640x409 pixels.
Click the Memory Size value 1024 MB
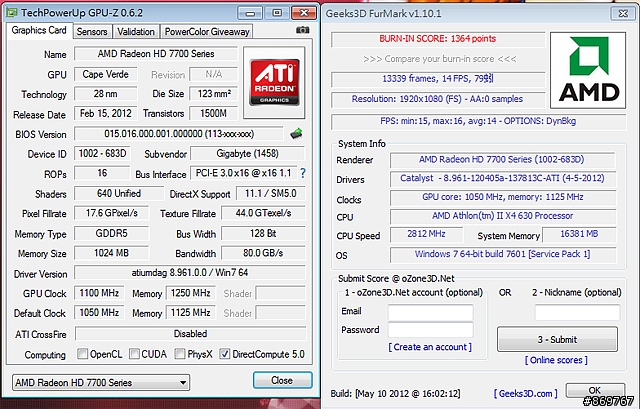111,253
